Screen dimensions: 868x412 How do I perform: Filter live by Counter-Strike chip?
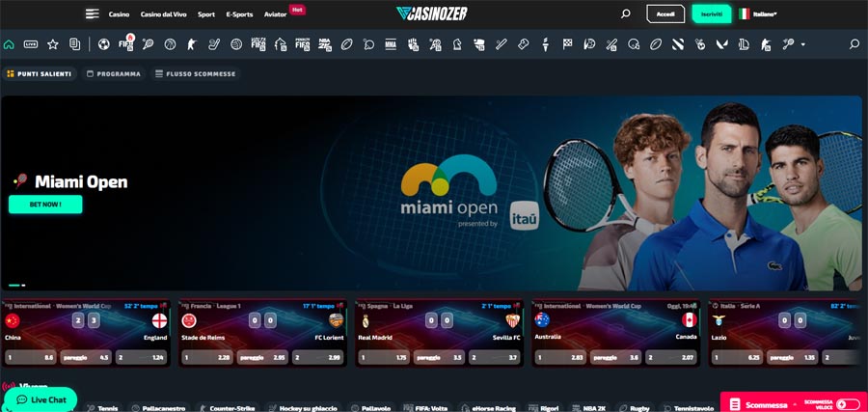pyautogui.click(x=228, y=408)
